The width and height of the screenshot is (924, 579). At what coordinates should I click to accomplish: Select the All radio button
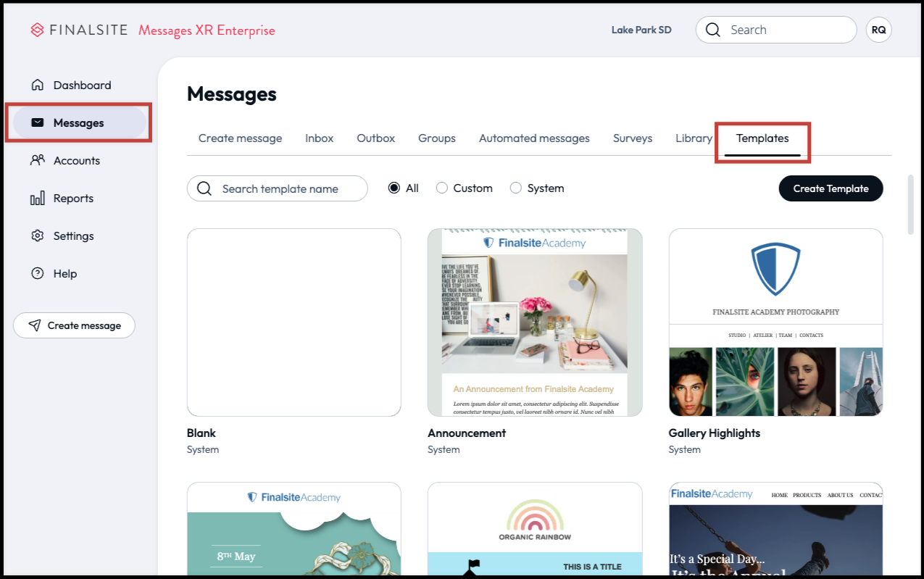coord(394,188)
